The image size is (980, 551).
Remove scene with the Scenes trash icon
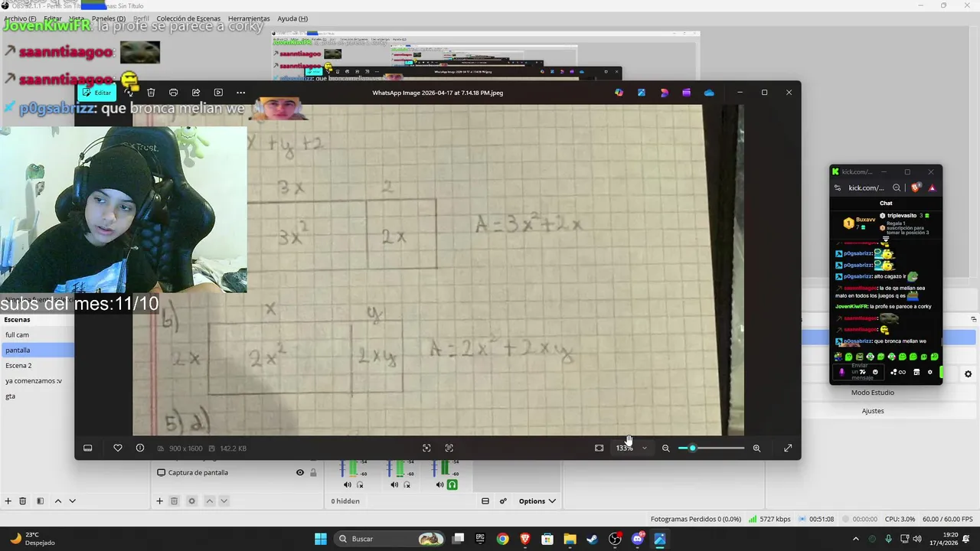click(x=23, y=501)
